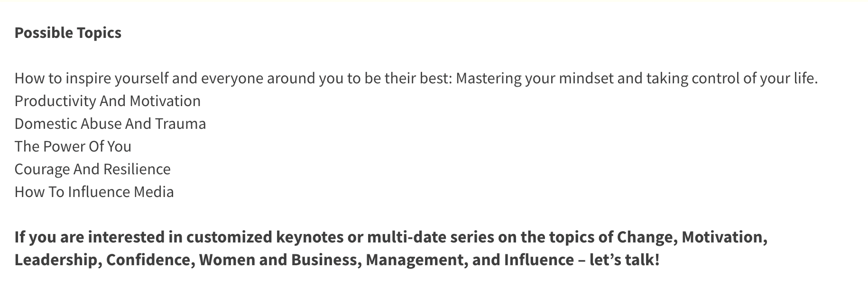The height and width of the screenshot is (287, 868).
Task: Click the Possible Topics heading
Action: tap(68, 33)
